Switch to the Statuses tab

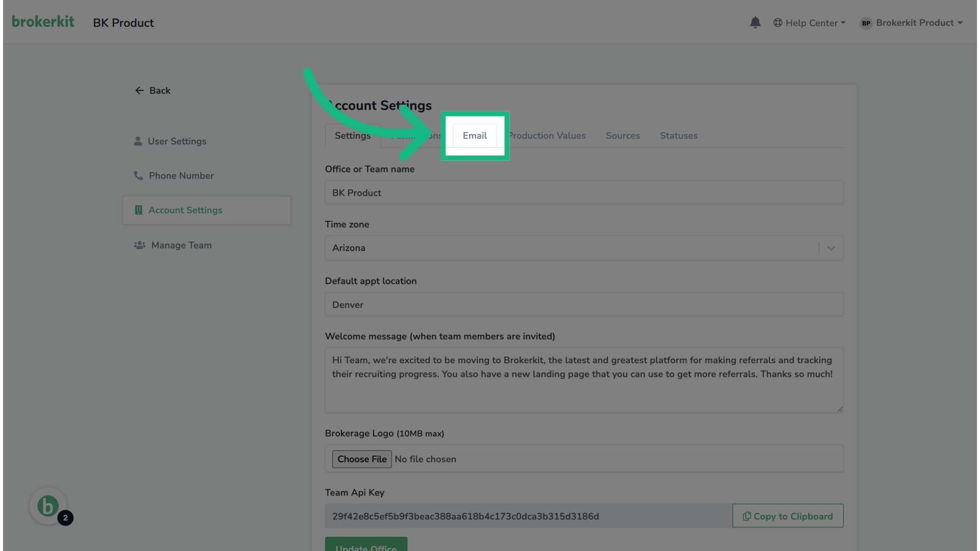[678, 136]
